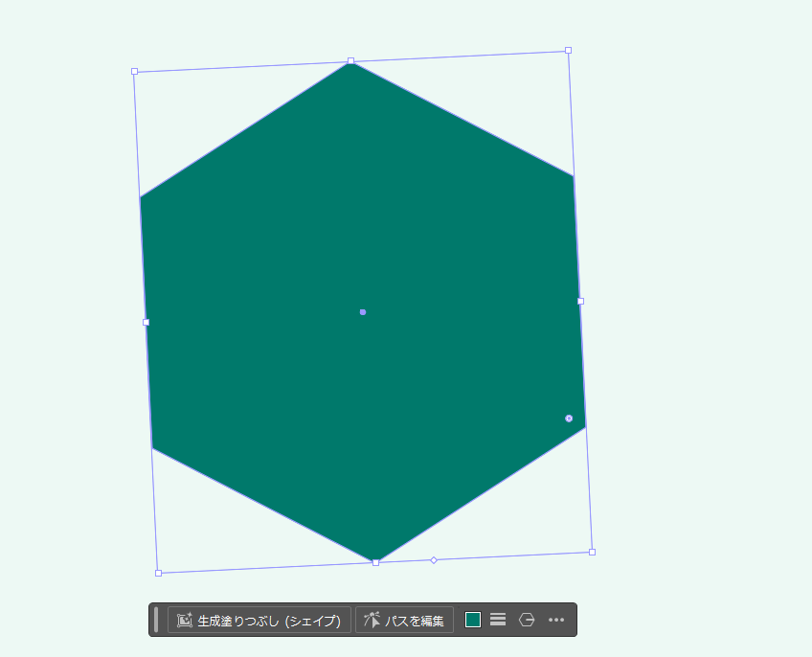Screen dimensions: 812x657
Task: Select the top-left bounding box corner handle
Action: pos(134,71)
